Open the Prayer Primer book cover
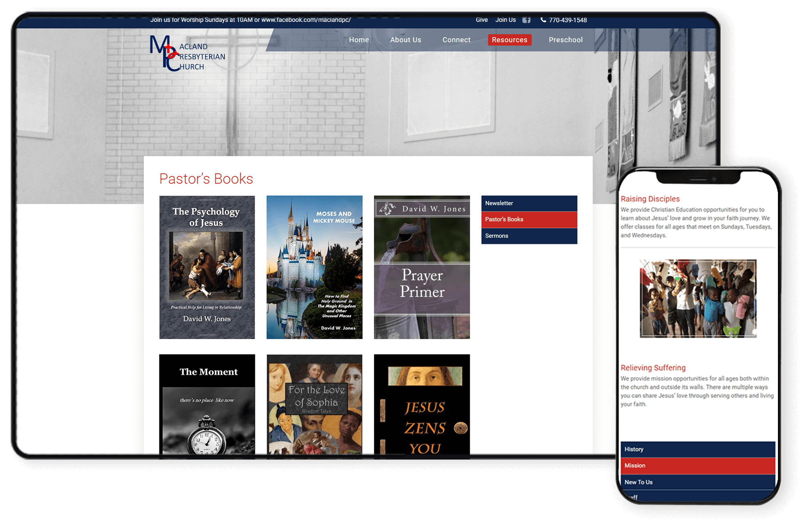The height and width of the screenshot is (526, 812). [x=422, y=267]
